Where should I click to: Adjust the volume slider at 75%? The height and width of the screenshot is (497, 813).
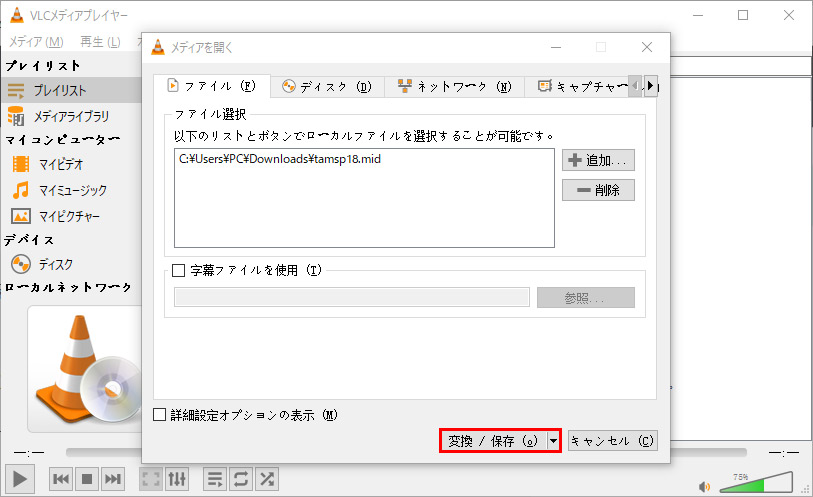(756, 482)
